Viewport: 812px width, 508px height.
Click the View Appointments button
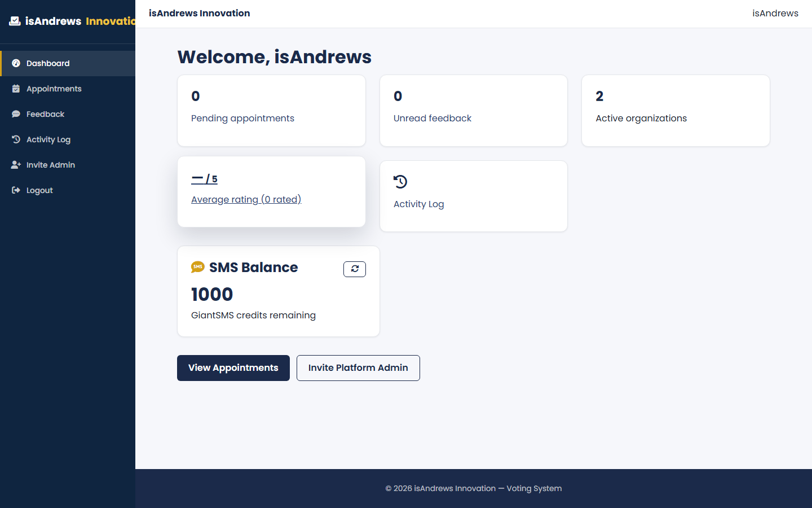(x=233, y=368)
